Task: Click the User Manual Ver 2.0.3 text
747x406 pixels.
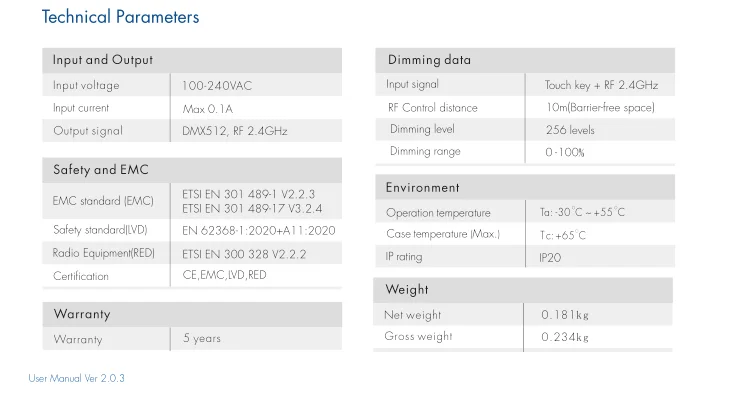Action: click(77, 378)
